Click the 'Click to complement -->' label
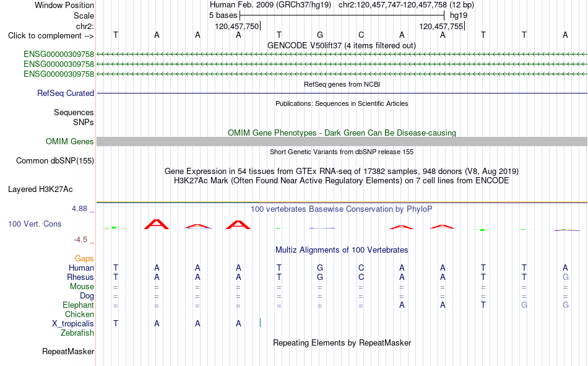 51,36
